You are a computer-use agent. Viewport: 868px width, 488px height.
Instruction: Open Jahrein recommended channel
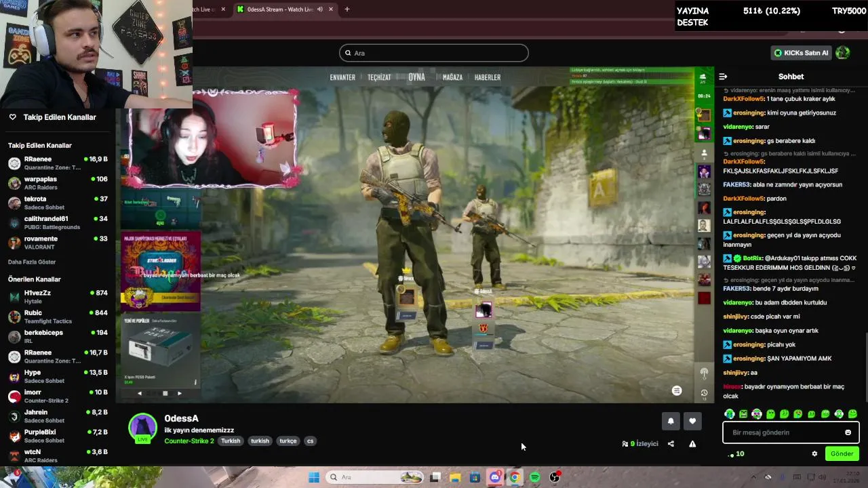point(58,416)
